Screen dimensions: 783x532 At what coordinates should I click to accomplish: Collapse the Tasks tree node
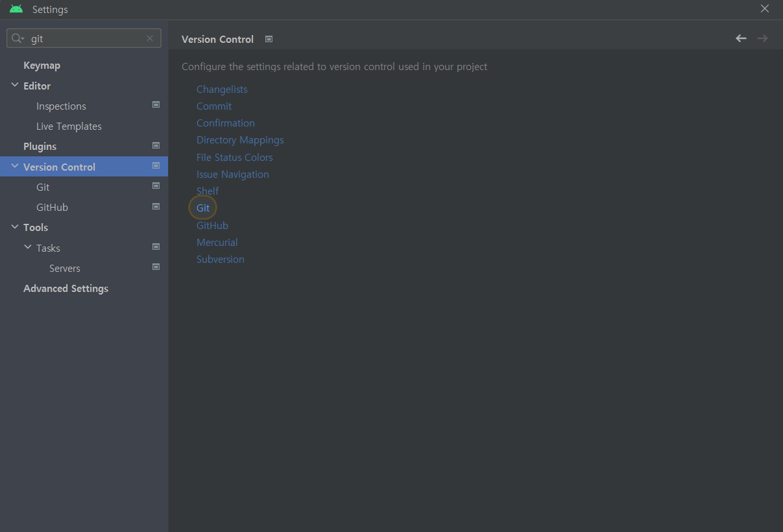point(28,247)
